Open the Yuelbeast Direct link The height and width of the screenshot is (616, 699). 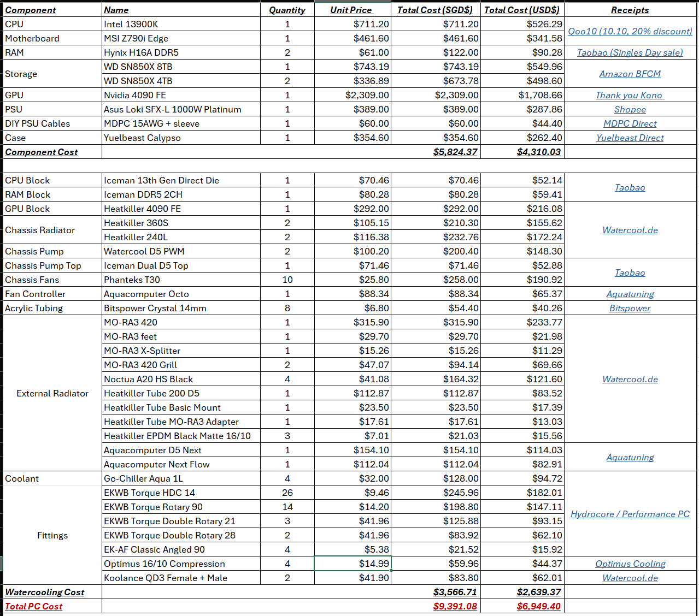tap(630, 138)
